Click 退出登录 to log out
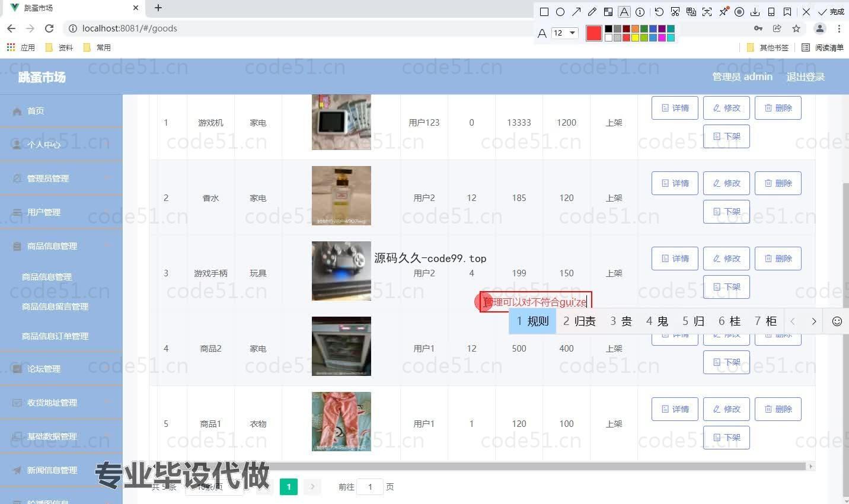This screenshot has width=849, height=504. [805, 76]
